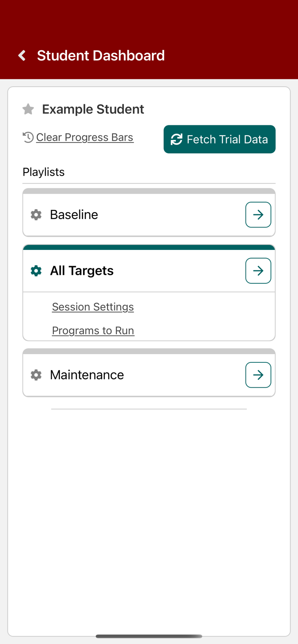Click the history clock icon near Clear Progress Bars
Image resolution: width=298 pixels, height=644 pixels.
pyautogui.click(x=28, y=137)
